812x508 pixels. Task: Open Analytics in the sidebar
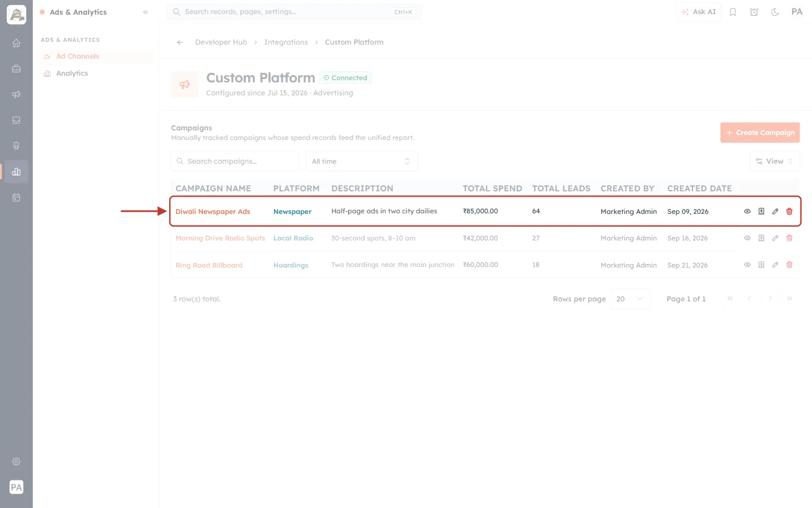coord(96,73)
